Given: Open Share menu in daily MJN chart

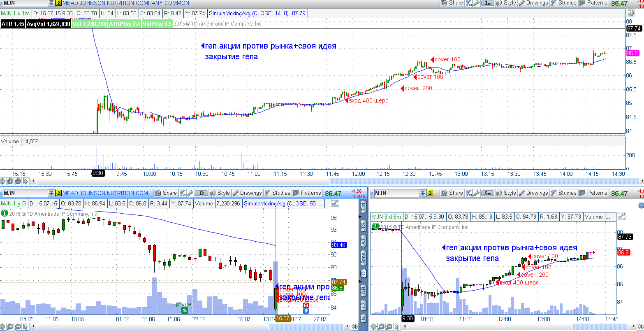Looking at the screenshot, I should (166, 193).
